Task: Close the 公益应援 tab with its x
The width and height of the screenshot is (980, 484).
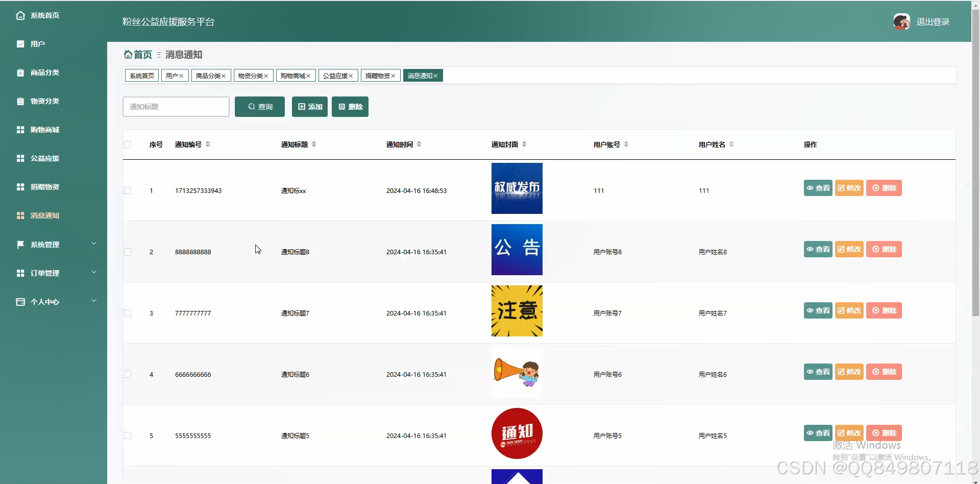Action: pos(351,76)
